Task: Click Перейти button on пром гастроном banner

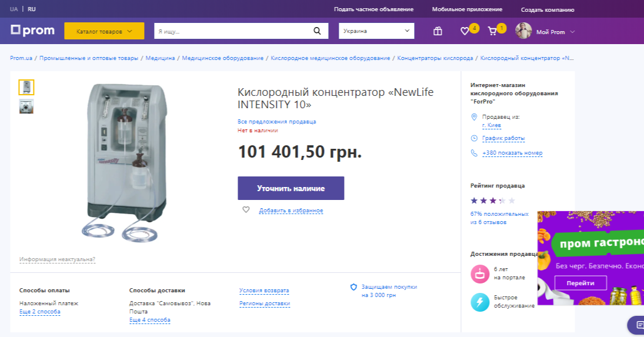Action: coord(580,283)
